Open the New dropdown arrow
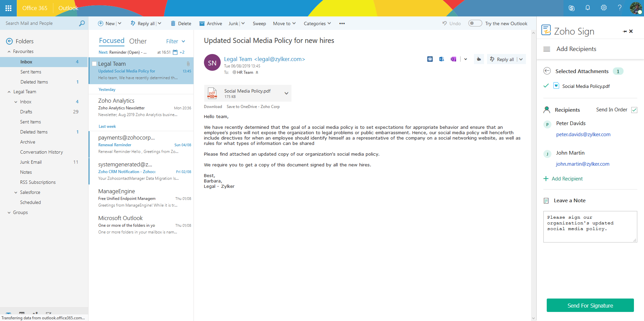 click(119, 23)
